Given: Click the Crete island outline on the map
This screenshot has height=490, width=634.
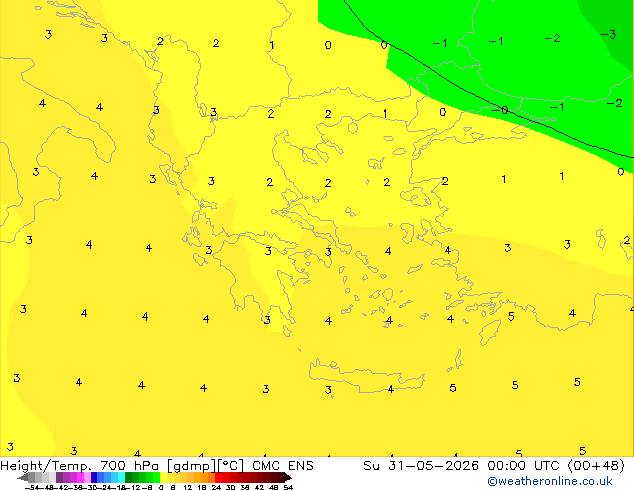Looking at the screenshot, I should pyautogui.click(x=367, y=376).
